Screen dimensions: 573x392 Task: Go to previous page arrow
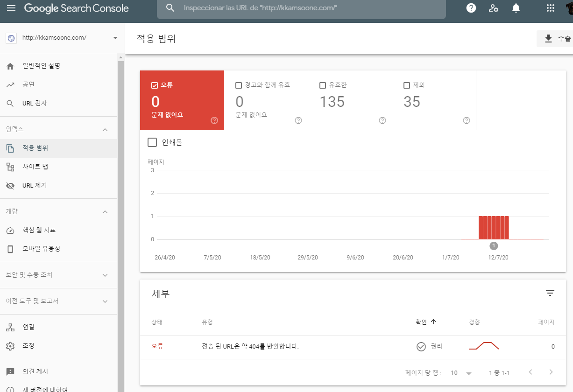point(531,372)
